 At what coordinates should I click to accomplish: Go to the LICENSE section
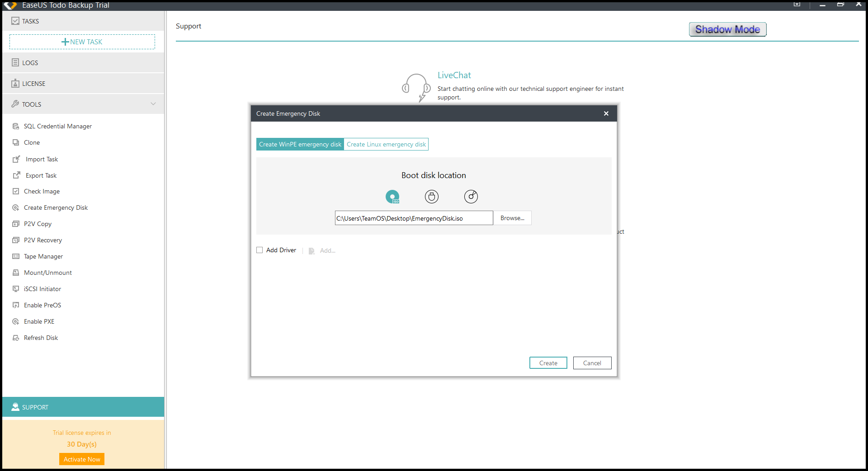click(83, 84)
